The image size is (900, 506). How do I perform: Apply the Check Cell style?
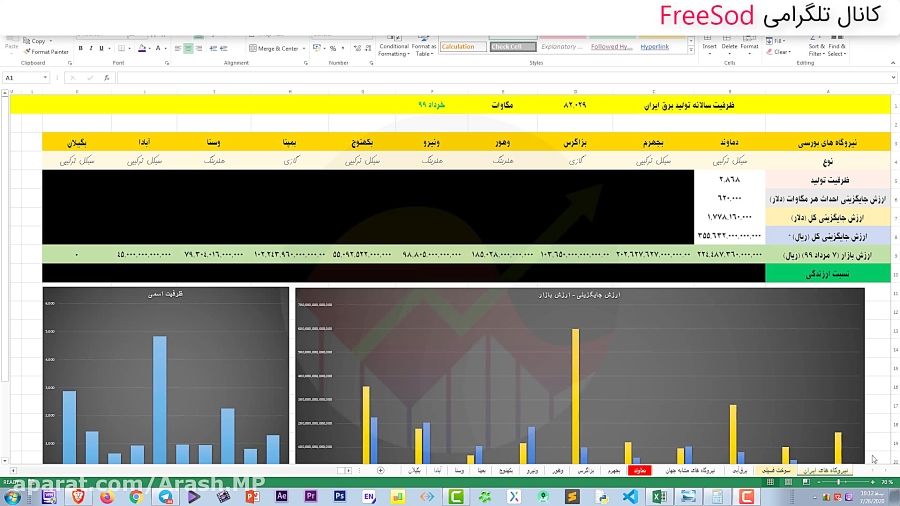513,46
